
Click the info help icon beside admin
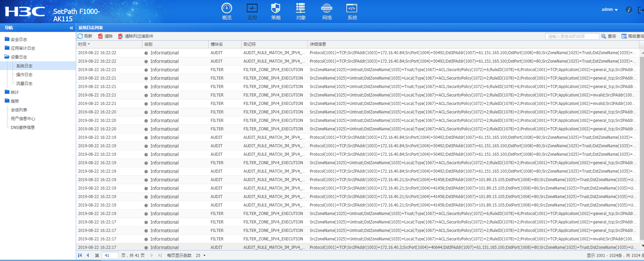coord(629,10)
